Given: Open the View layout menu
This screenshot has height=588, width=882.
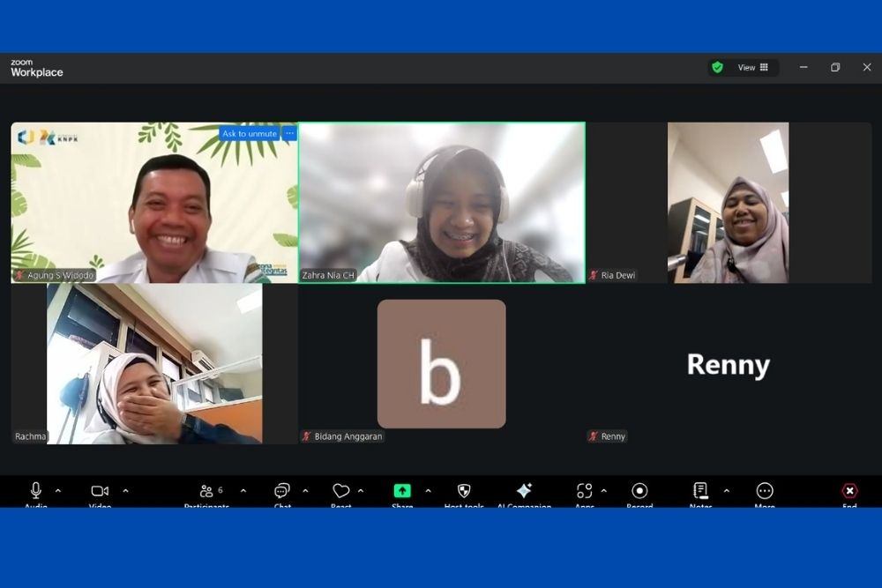Looking at the screenshot, I should [x=753, y=67].
